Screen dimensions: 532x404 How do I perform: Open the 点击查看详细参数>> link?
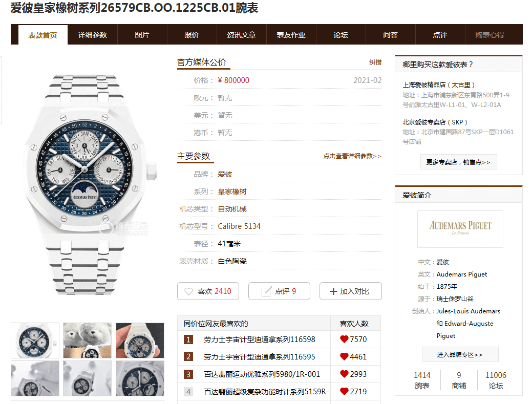(x=352, y=156)
